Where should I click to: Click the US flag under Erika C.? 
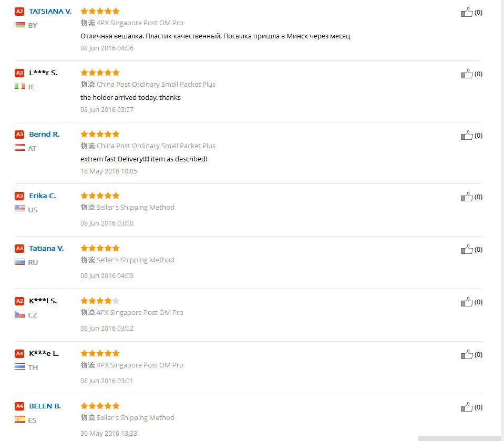pyautogui.click(x=20, y=209)
